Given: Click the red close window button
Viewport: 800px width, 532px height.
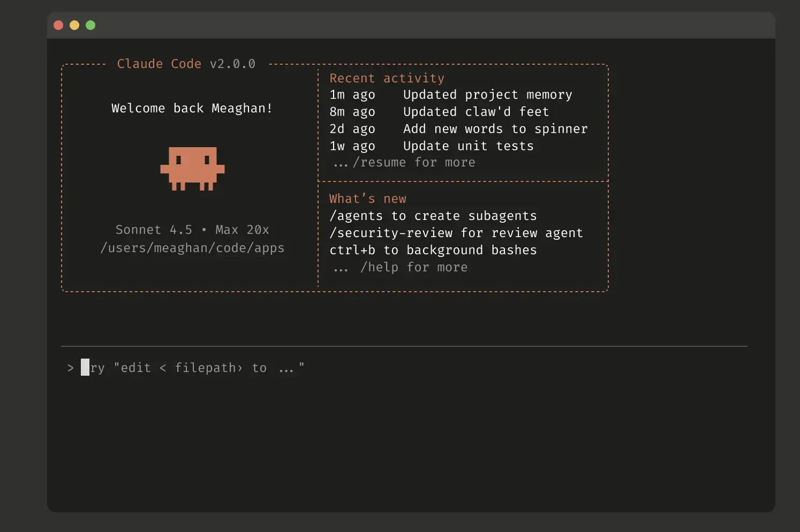Looking at the screenshot, I should [59, 25].
